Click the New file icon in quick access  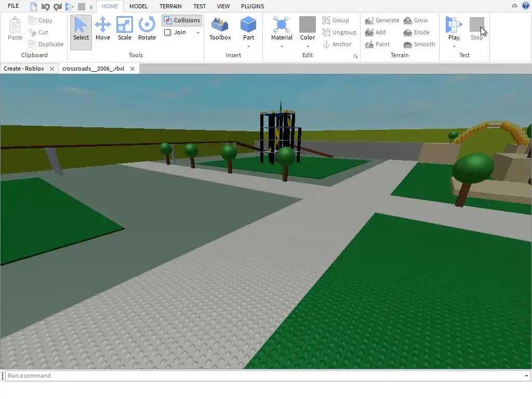tap(34, 6)
